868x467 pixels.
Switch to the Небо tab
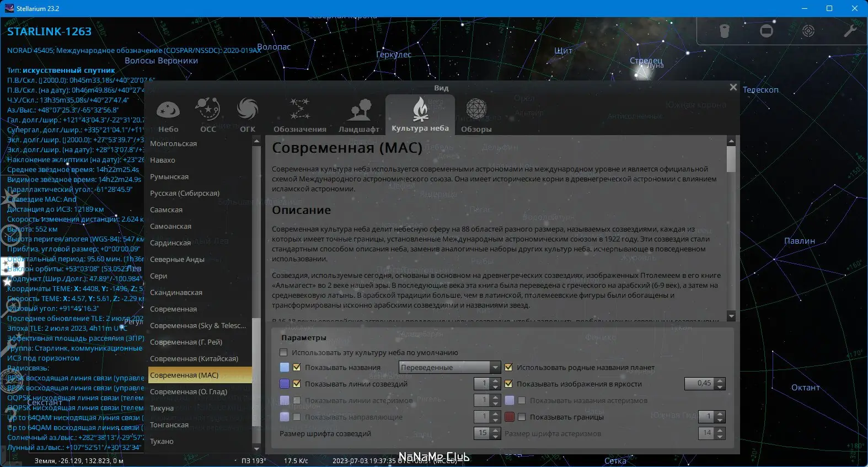168,115
